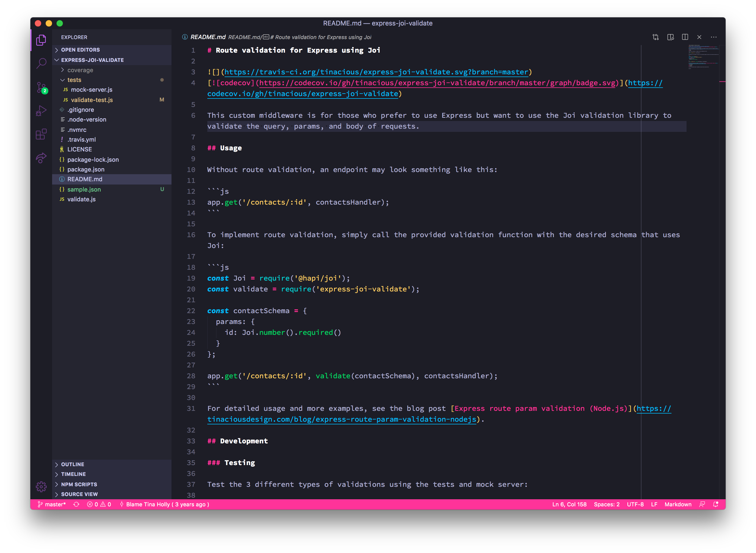This screenshot has width=756, height=553.
Task: Click the Manage gear icon
Action: tap(41, 487)
